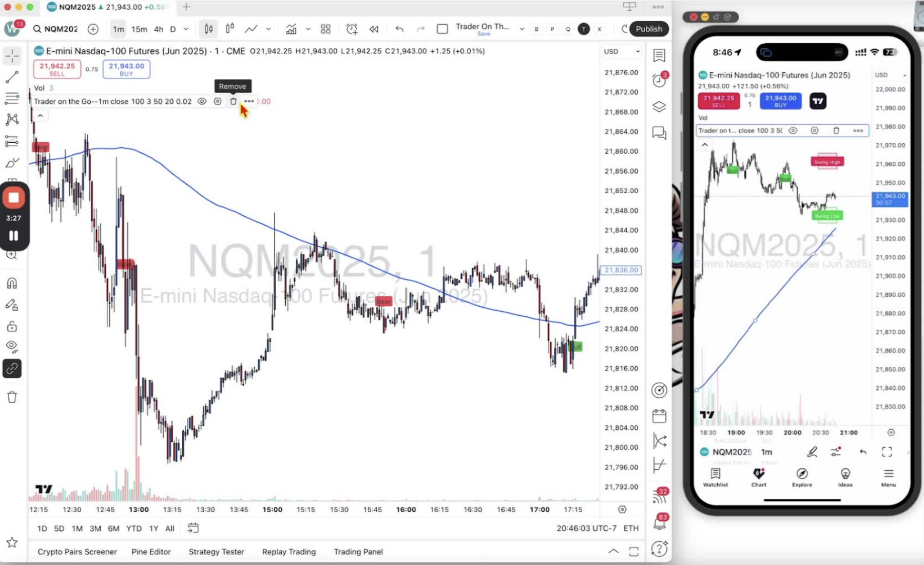
Task: Tap fullscreen icon in phone chart toolbar
Action: click(x=887, y=451)
